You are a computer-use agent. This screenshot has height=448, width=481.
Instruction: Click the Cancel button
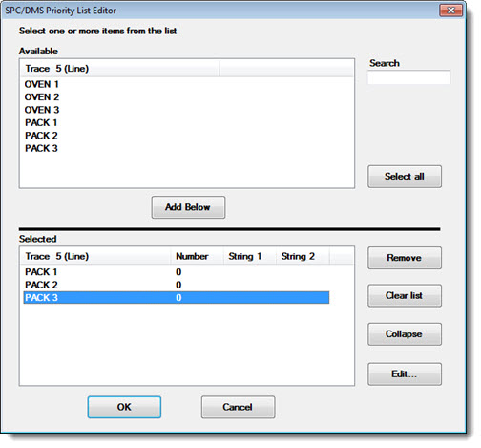pyautogui.click(x=238, y=407)
